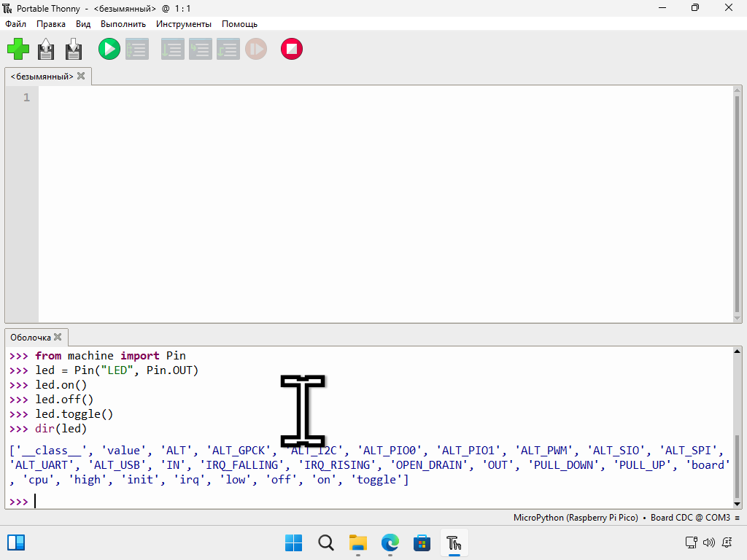Open the Вид menu

coord(83,24)
